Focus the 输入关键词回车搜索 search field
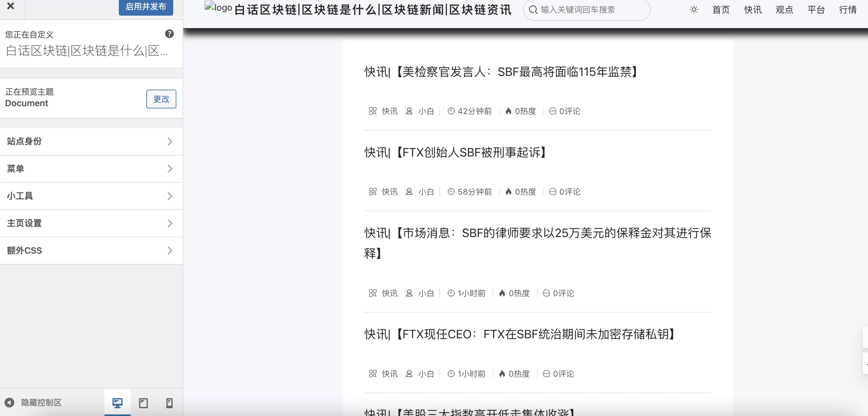 (x=587, y=10)
